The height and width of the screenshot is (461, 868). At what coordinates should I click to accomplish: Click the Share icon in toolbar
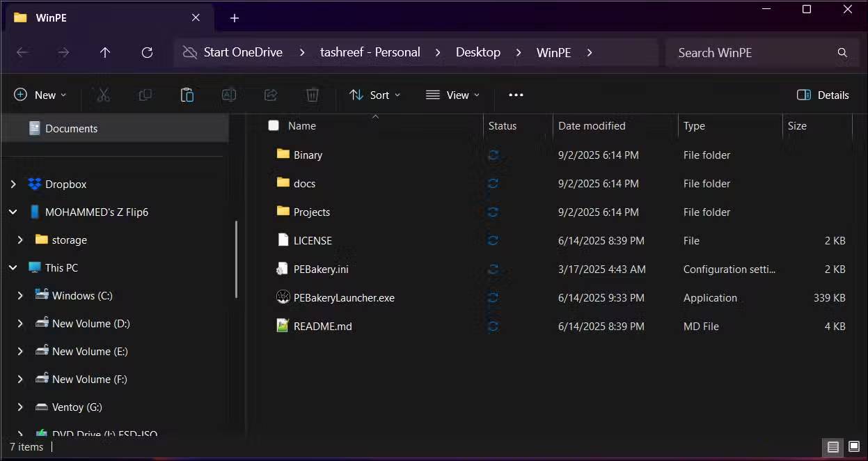(x=271, y=95)
